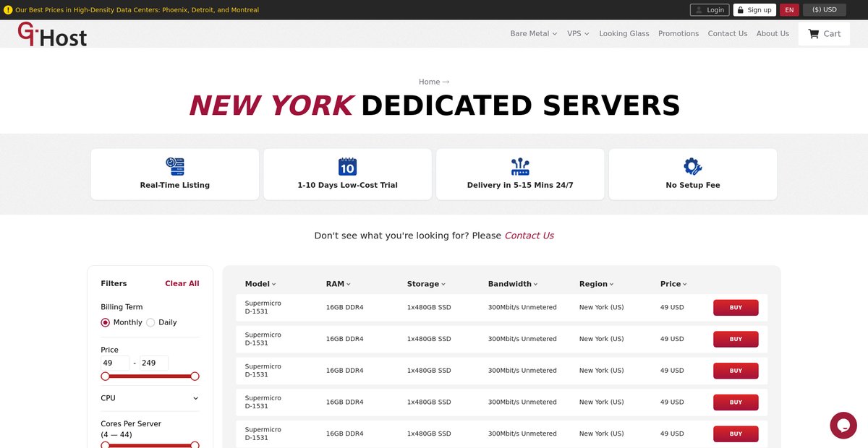Click the Real-Time Listing card
The image size is (868, 448).
(175, 174)
